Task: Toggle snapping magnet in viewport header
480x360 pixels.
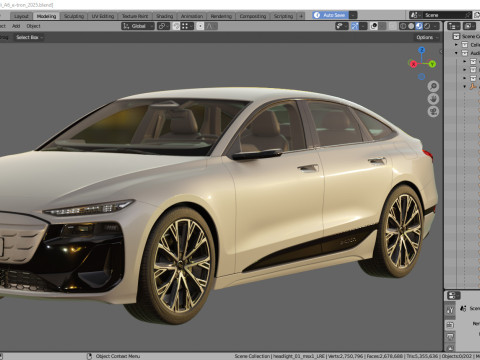Action: coord(176,26)
